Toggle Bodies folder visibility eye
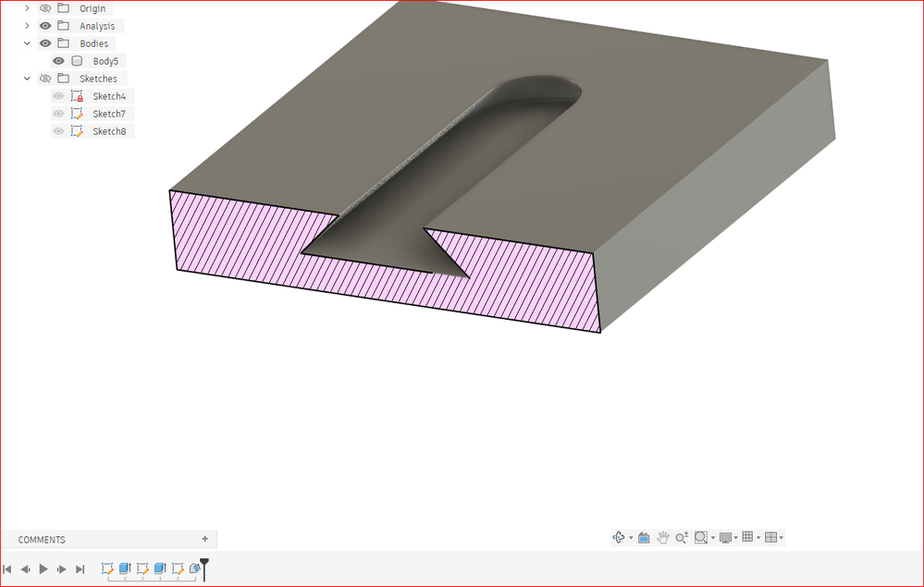 point(45,43)
